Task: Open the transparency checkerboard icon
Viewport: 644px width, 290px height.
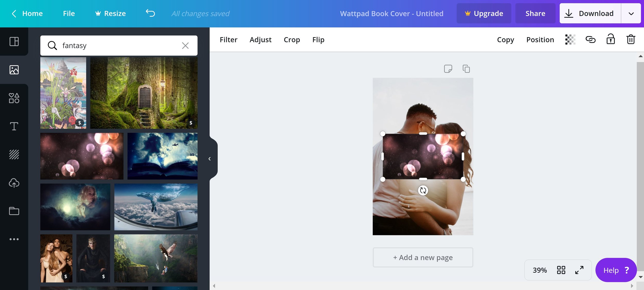Action: (x=570, y=39)
